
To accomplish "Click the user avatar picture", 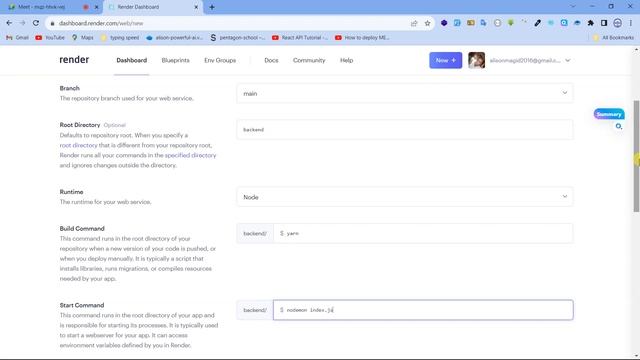I will click(x=476, y=60).
